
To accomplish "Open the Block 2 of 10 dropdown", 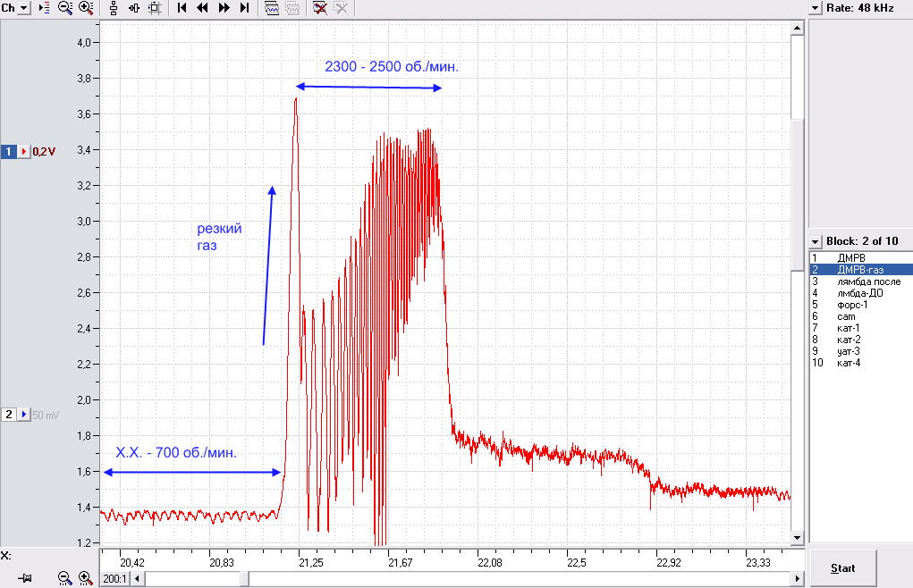I will click(x=816, y=241).
